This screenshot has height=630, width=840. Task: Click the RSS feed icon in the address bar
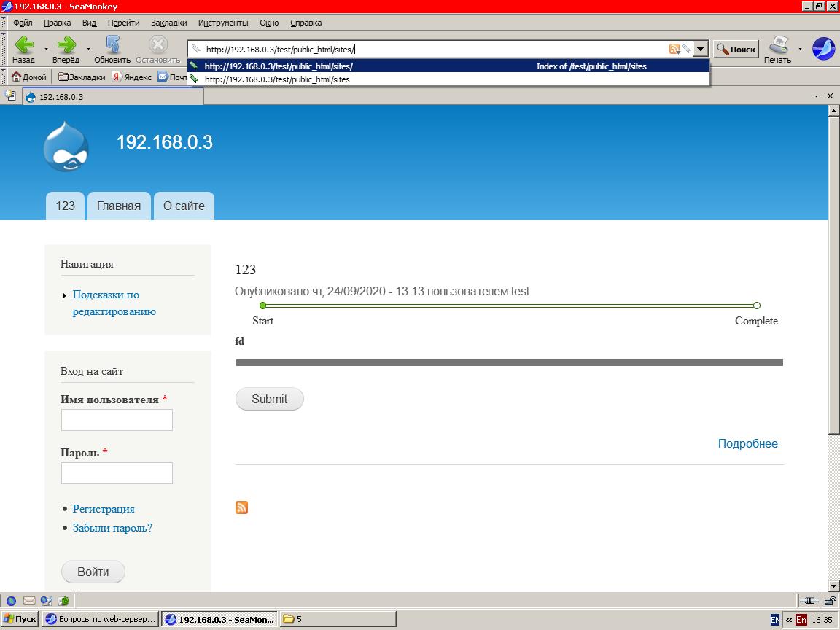click(674, 50)
